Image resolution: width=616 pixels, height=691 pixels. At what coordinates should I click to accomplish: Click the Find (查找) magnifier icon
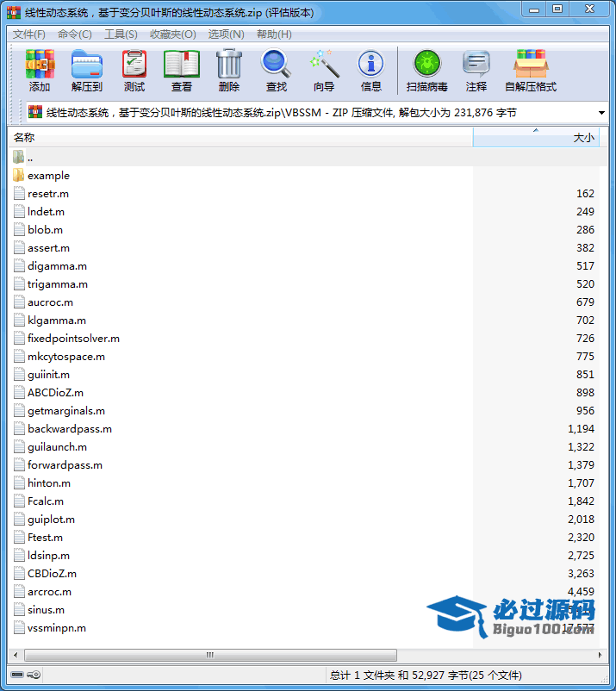tap(277, 65)
